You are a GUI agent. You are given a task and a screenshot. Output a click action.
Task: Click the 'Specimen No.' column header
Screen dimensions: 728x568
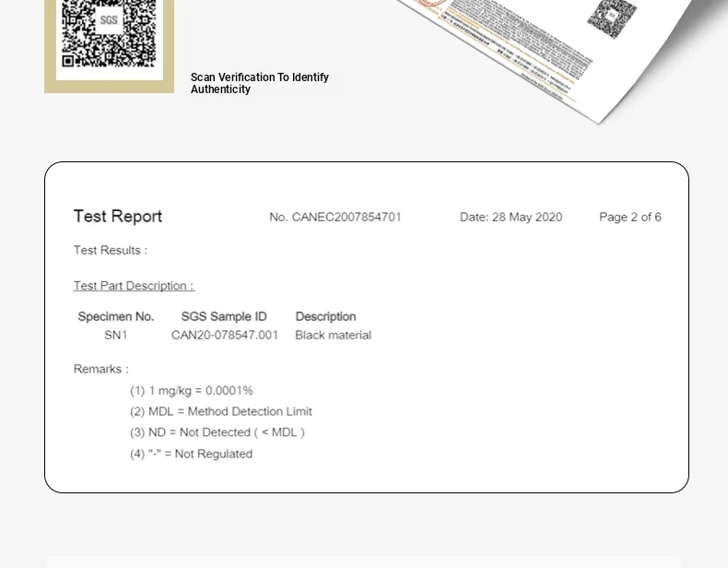point(116,316)
